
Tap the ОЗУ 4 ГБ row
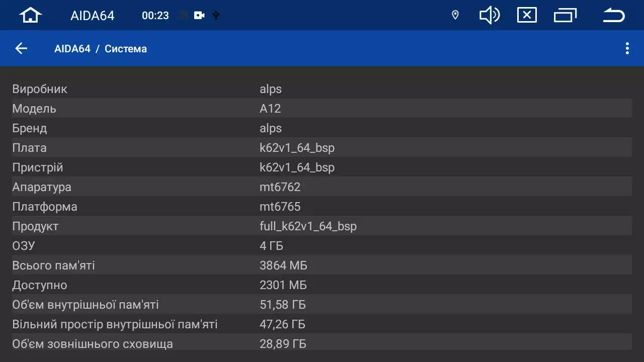[x=322, y=246]
